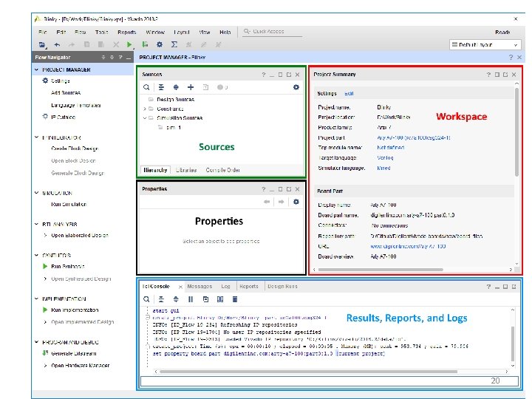
Task: Click IP Catalog icon in Flow Navigator
Action: [45, 117]
